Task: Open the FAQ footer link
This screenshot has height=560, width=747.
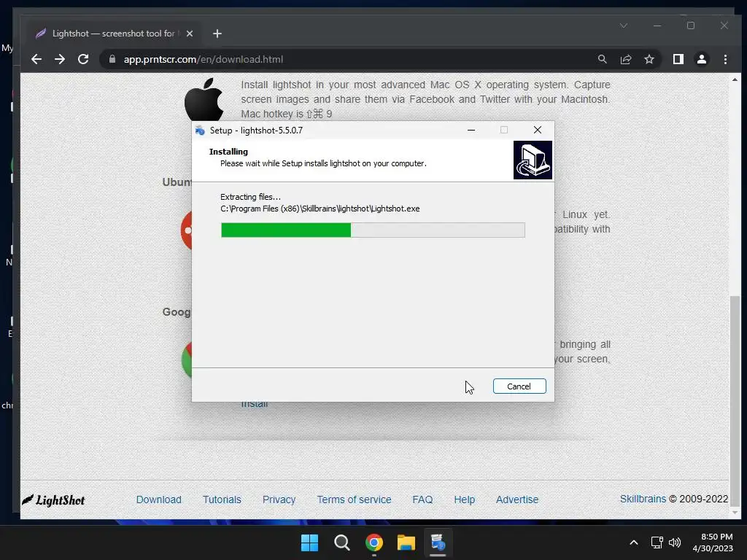Action: click(422, 499)
